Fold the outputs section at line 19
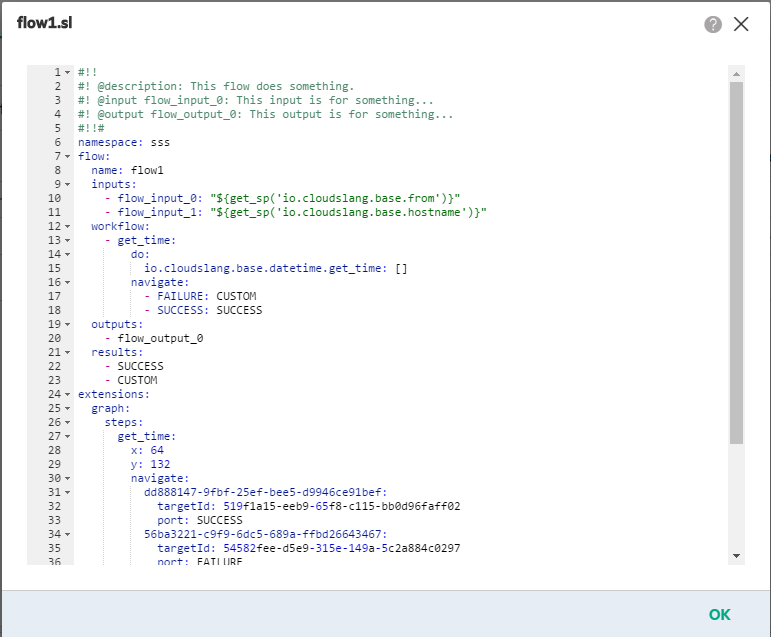The height and width of the screenshot is (637, 771). click(x=67, y=325)
